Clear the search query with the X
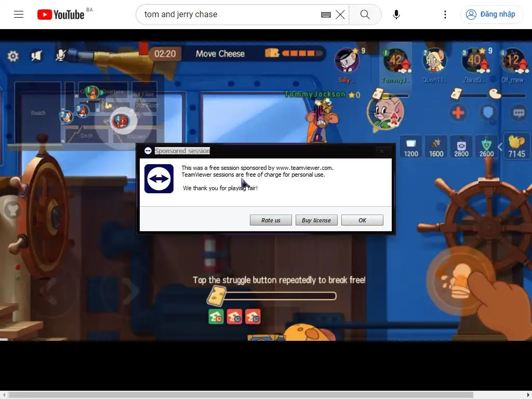This screenshot has height=399, width=532. click(340, 15)
